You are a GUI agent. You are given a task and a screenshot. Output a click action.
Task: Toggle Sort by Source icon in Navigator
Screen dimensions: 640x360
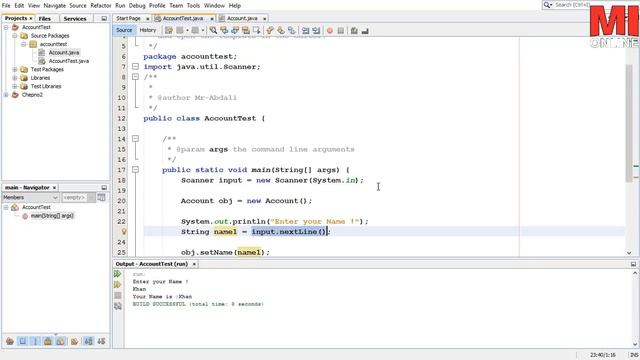(x=101, y=341)
